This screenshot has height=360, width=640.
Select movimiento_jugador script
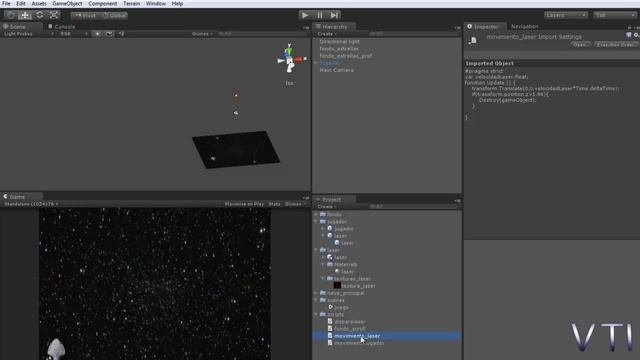359,343
